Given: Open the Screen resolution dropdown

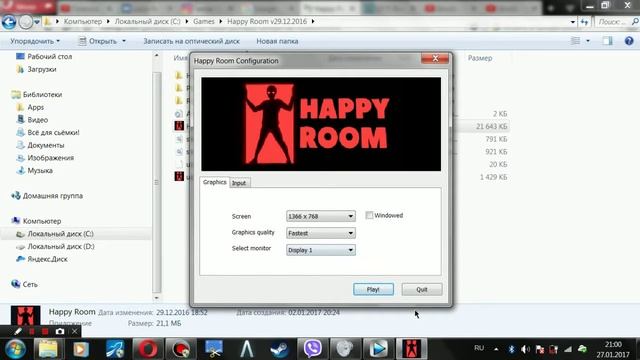Looking at the screenshot, I should click(320, 216).
